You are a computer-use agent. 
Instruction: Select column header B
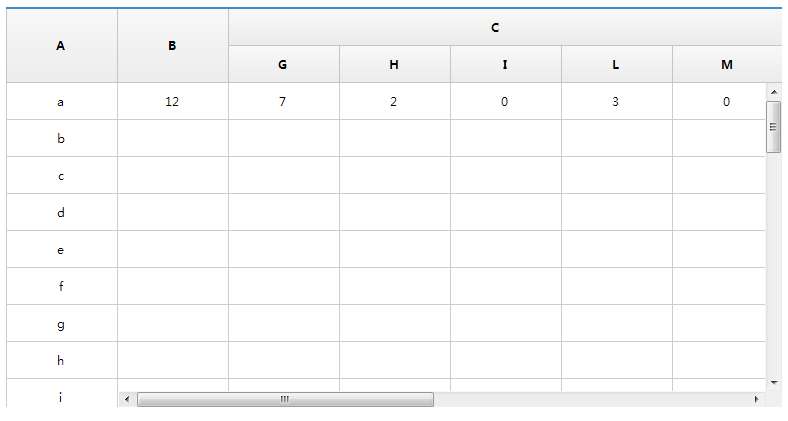pyautogui.click(x=172, y=46)
